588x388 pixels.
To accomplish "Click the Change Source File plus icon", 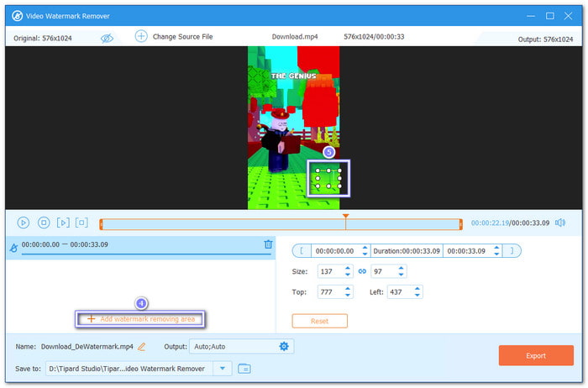I will [x=141, y=36].
